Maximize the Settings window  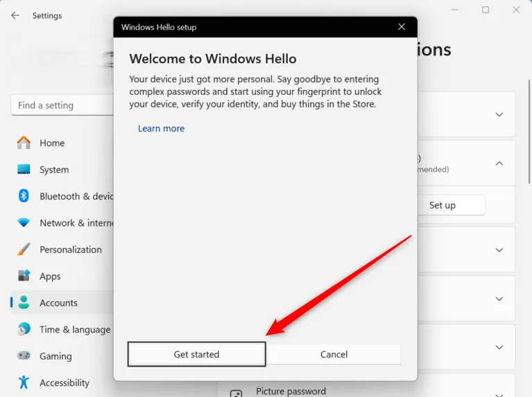[486, 10]
